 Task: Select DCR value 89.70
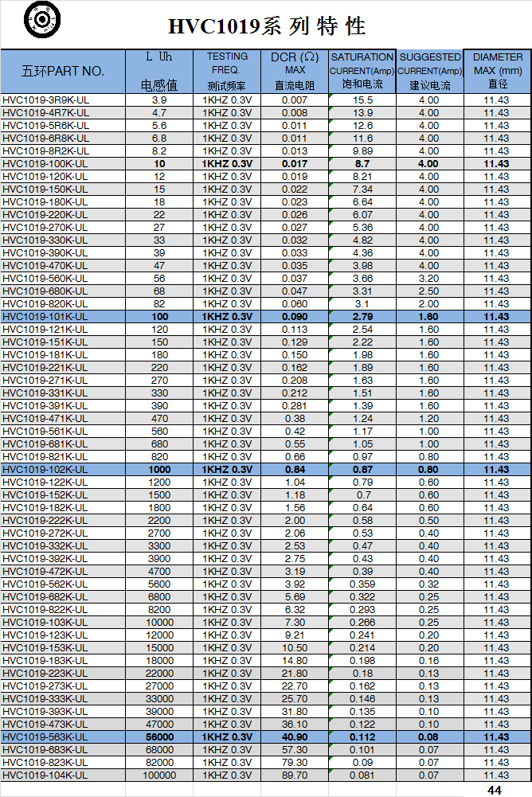pos(295,776)
